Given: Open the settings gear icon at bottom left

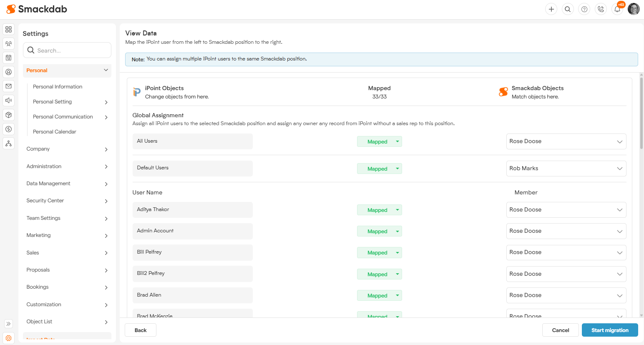Looking at the screenshot, I should point(8,338).
